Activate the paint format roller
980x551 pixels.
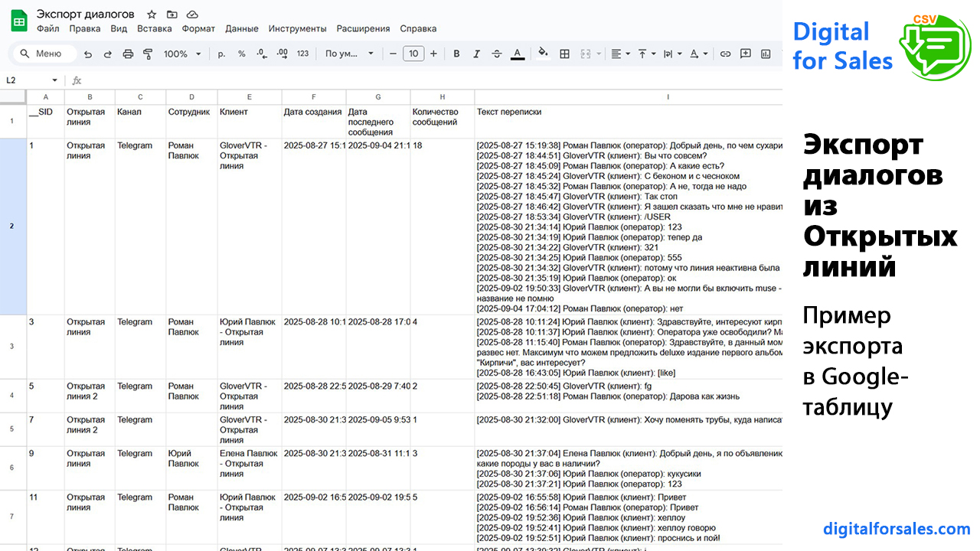(148, 54)
